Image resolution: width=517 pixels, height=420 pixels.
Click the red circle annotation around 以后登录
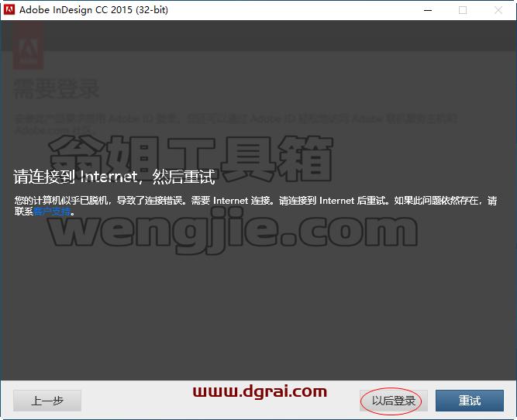[391, 400]
